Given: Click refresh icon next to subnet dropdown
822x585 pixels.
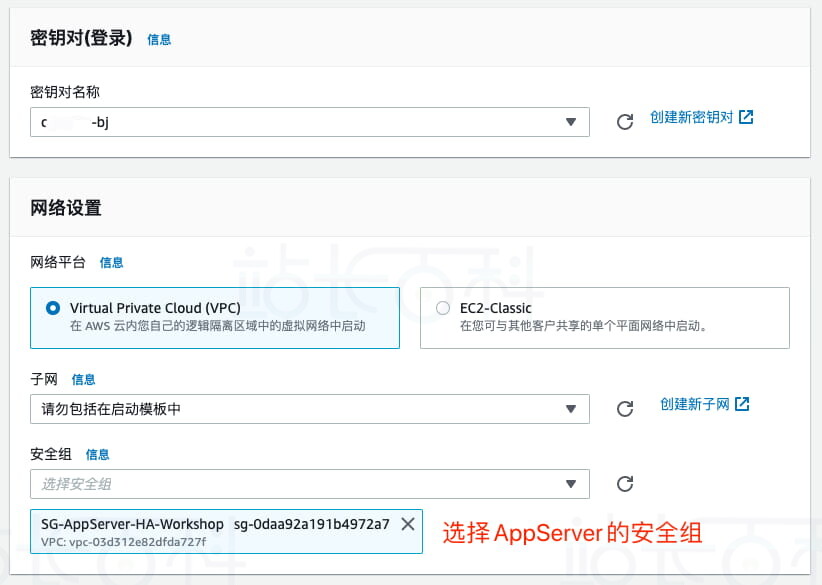Looking at the screenshot, I should pyautogui.click(x=625, y=409).
